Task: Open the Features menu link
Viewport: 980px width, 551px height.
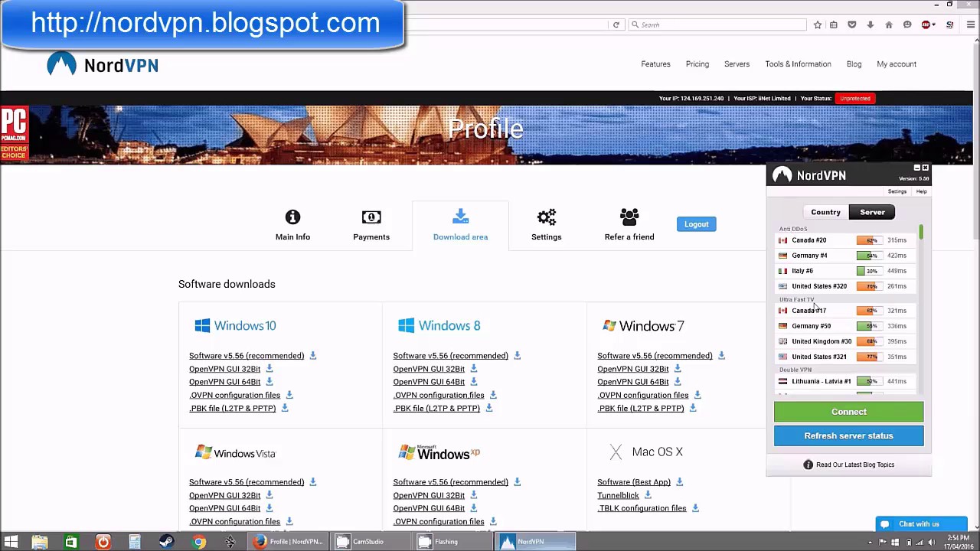Action: (655, 64)
